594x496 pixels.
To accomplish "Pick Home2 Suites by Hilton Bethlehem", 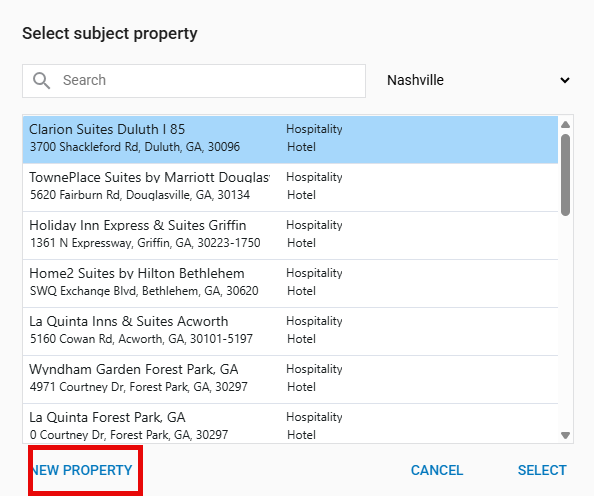I will 290,283.
